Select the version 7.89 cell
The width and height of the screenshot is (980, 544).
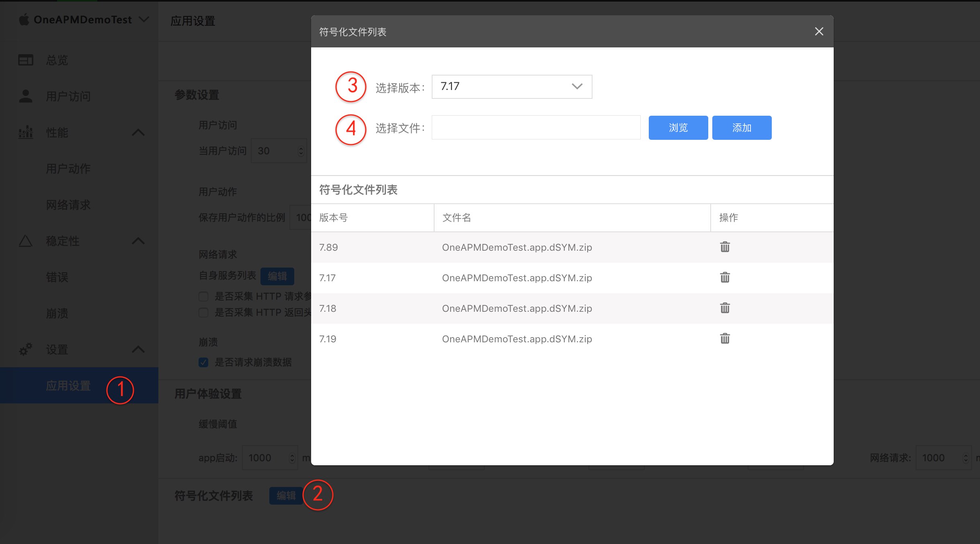(328, 247)
